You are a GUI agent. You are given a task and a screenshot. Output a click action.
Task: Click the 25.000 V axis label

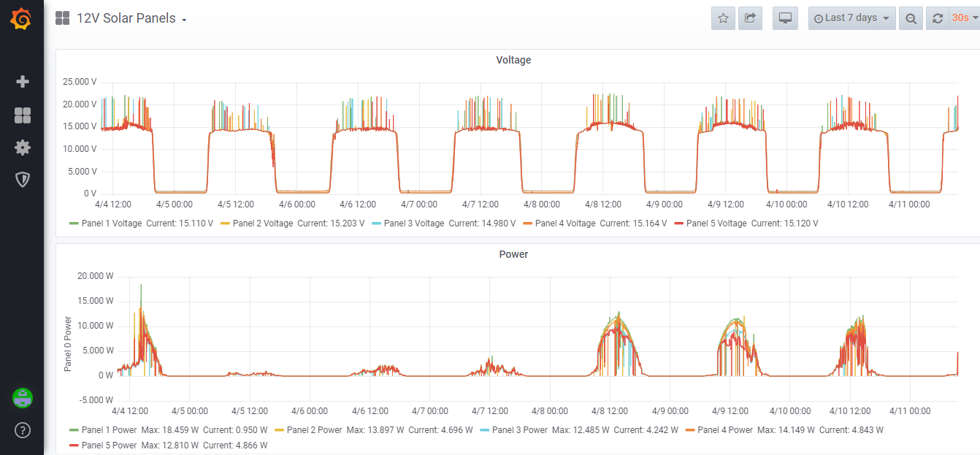click(80, 82)
